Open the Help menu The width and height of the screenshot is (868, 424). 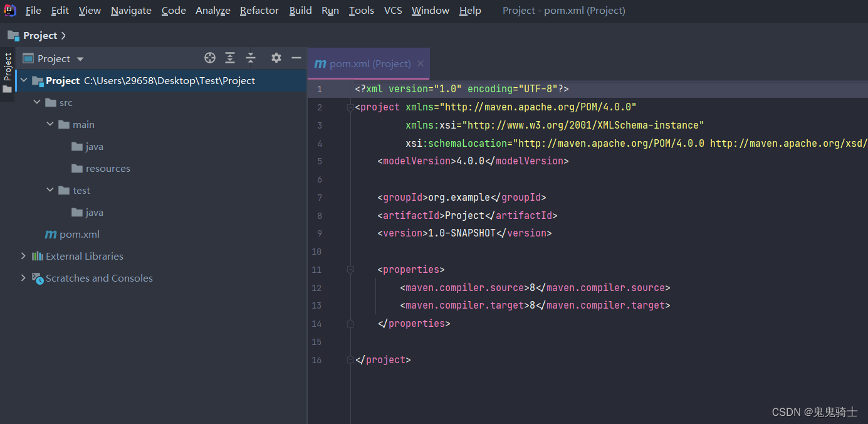[x=470, y=11]
